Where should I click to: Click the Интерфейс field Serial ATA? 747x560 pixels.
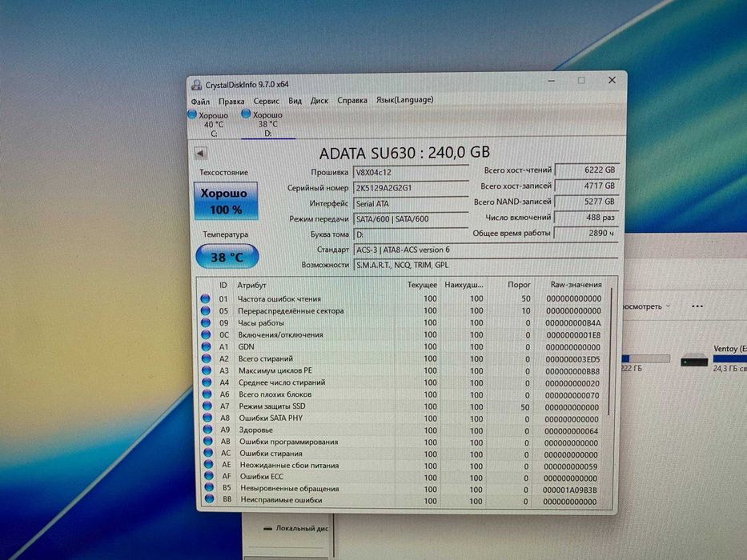(411, 203)
